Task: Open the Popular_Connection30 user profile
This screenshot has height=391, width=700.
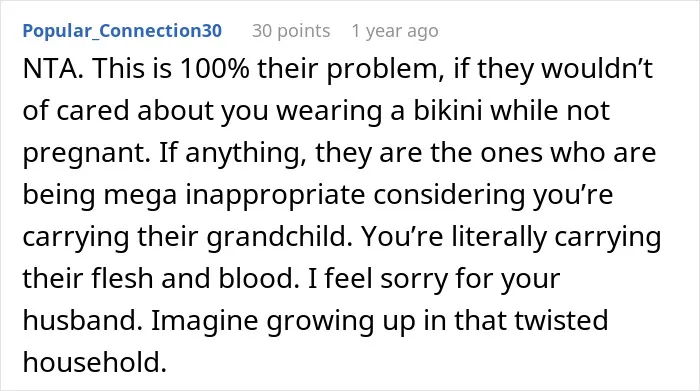Action: coord(122,31)
